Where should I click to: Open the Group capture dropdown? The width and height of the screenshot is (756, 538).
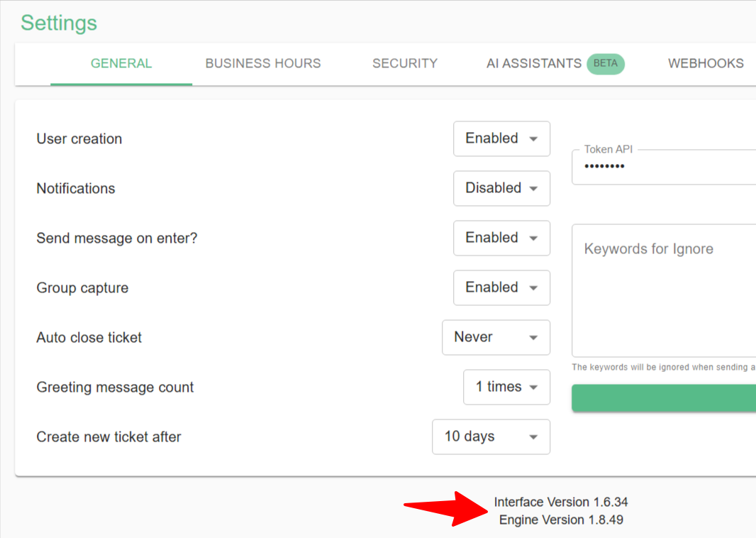501,287
